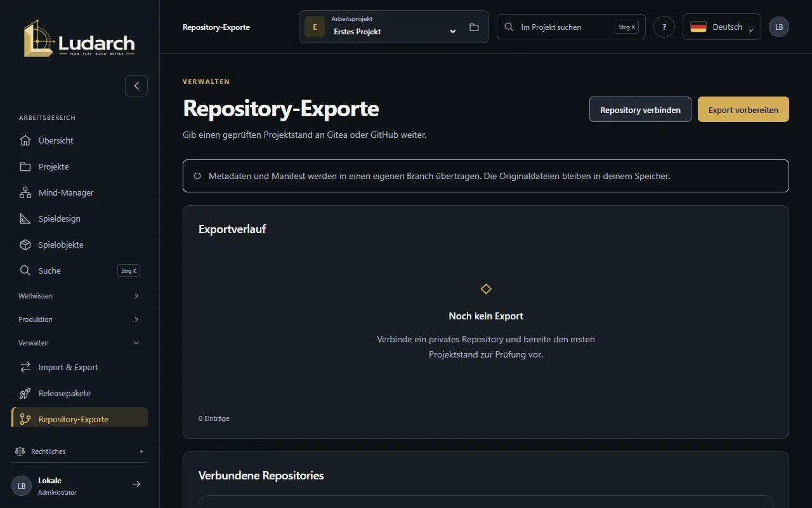Click the Spieldesign ruler icon

25,218
